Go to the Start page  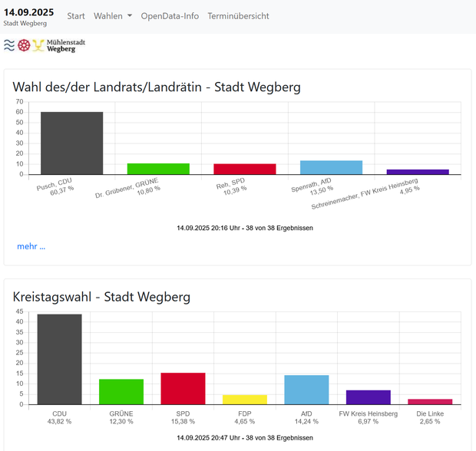76,16
